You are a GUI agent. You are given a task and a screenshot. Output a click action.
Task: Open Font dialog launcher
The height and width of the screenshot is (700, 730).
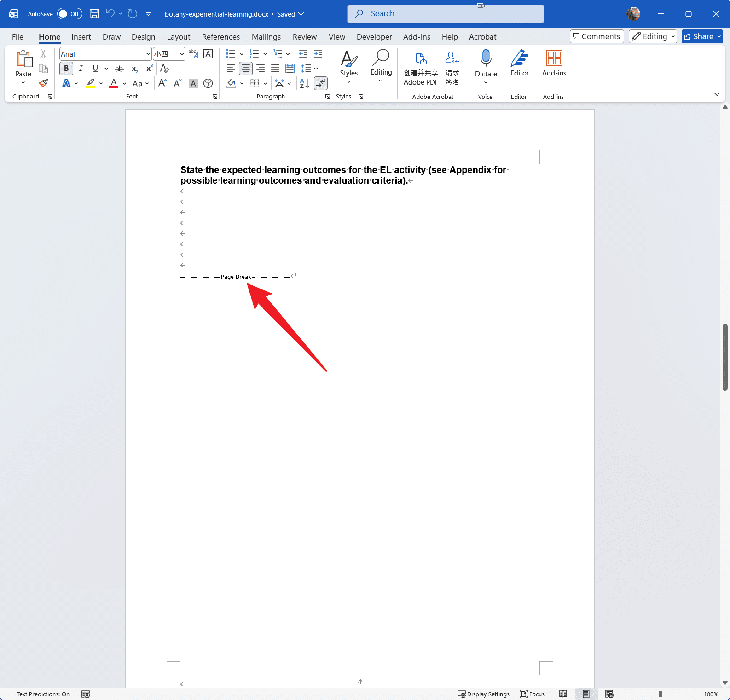point(215,97)
